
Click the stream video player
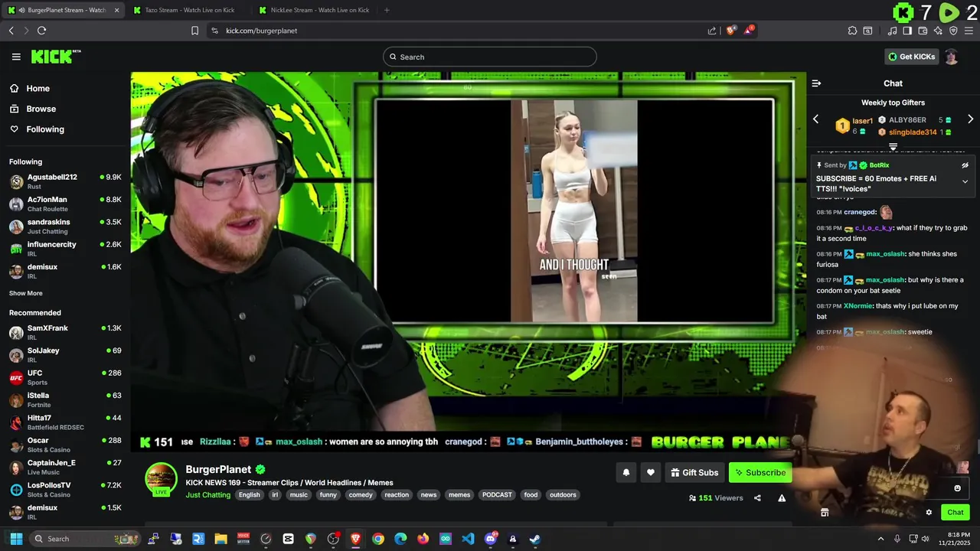469,262
